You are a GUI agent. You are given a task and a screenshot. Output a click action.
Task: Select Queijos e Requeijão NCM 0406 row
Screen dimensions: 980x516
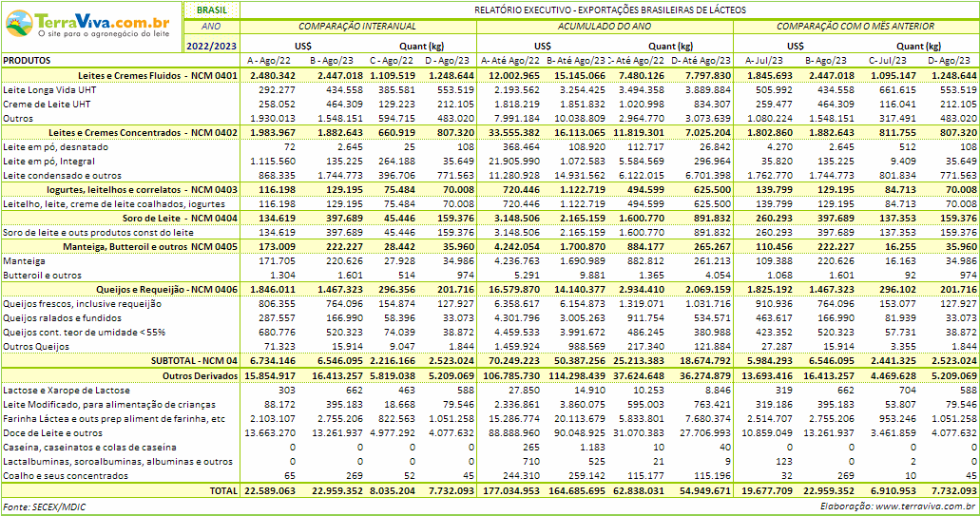coord(166,289)
